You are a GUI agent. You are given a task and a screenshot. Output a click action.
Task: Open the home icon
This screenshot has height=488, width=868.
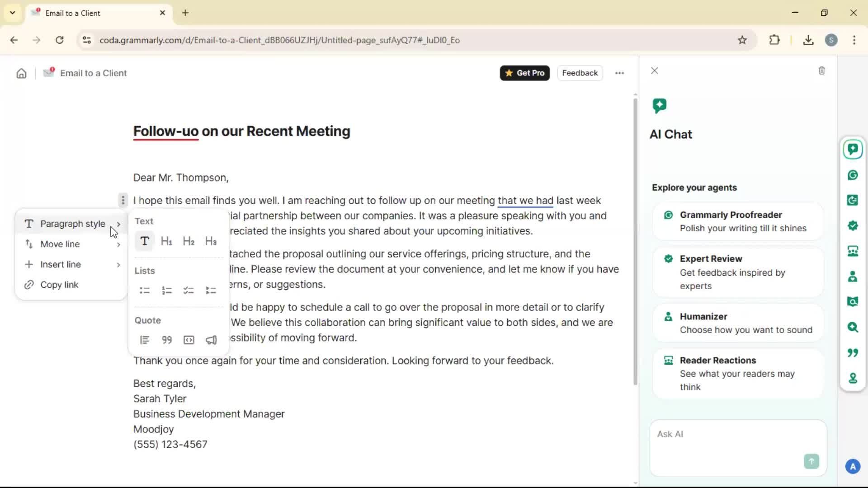click(21, 73)
